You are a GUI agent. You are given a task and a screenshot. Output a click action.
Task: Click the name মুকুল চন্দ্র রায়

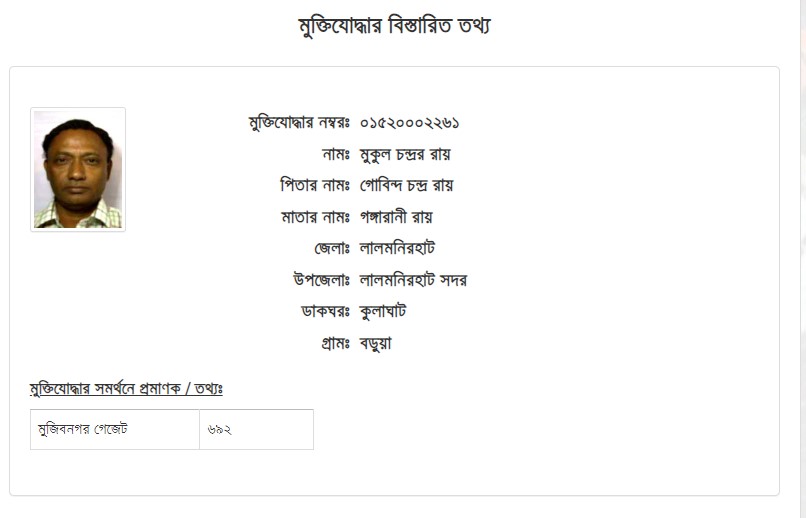pyautogui.click(x=405, y=154)
